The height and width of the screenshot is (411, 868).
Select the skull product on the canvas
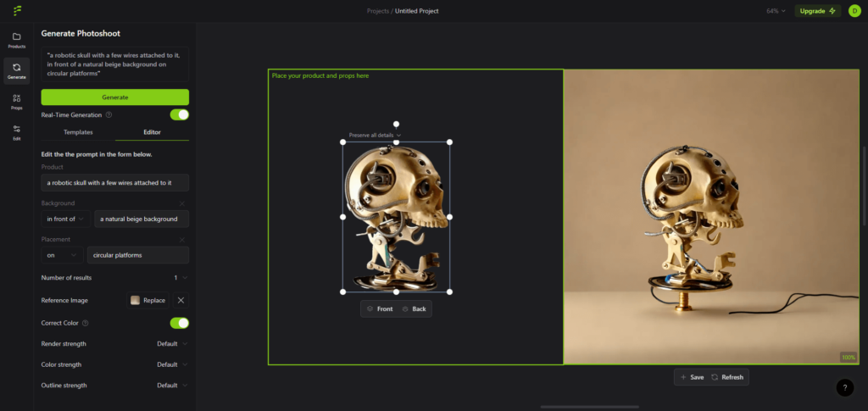point(397,217)
